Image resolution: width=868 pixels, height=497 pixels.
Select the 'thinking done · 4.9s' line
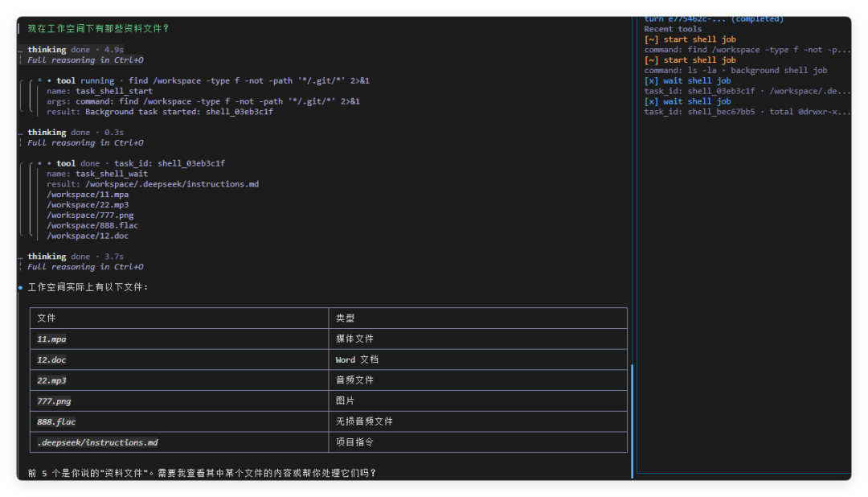tap(76, 49)
